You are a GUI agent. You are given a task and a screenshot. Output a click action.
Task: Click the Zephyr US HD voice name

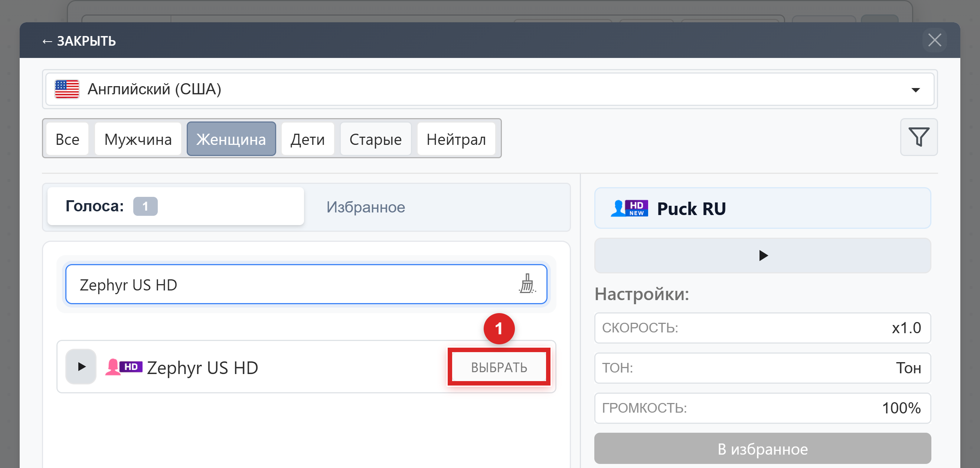coord(202,367)
